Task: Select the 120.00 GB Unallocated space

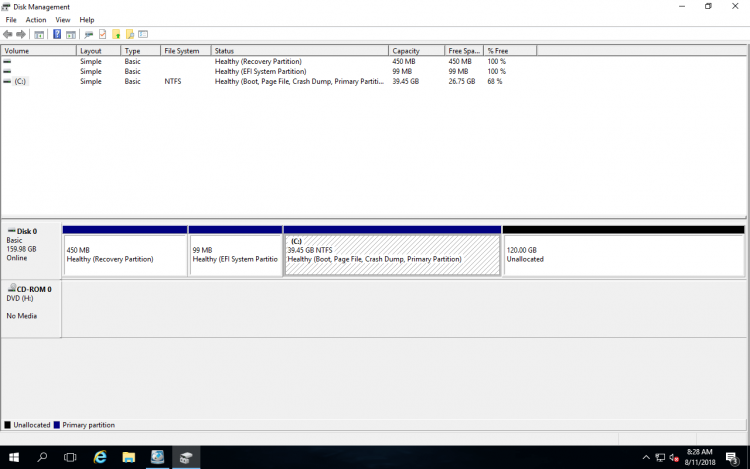Action: point(623,255)
